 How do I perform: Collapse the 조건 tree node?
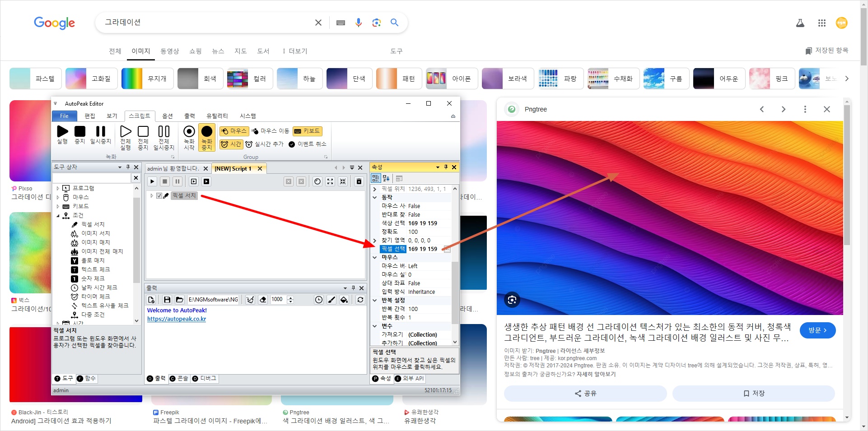tap(58, 216)
